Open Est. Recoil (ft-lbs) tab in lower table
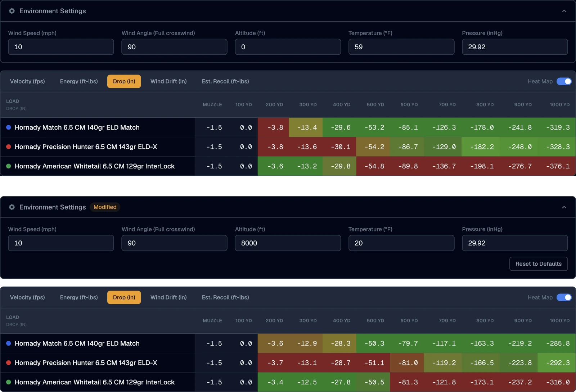 (x=225, y=297)
